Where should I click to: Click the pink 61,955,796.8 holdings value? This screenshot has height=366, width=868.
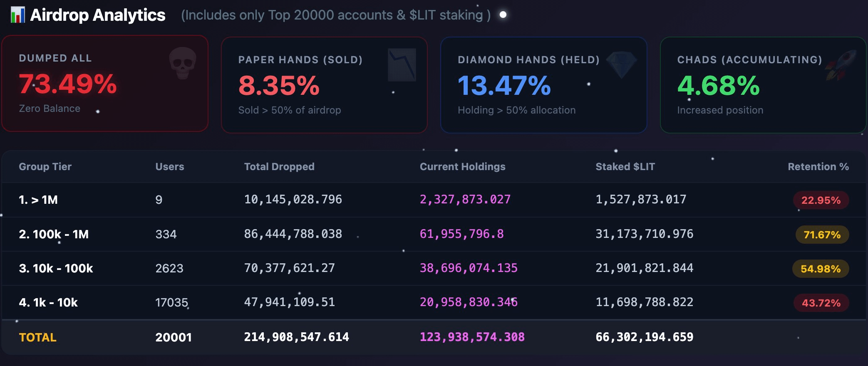click(x=461, y=234)
